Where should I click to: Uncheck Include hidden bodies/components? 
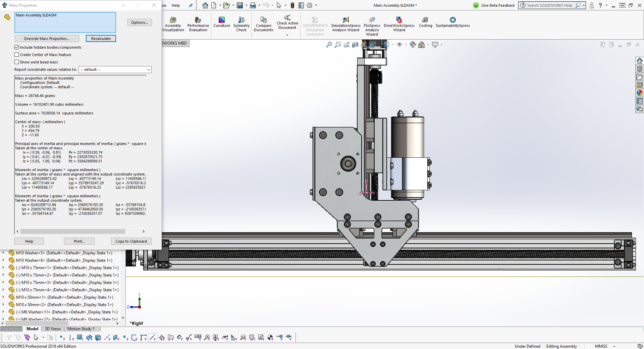17,47
